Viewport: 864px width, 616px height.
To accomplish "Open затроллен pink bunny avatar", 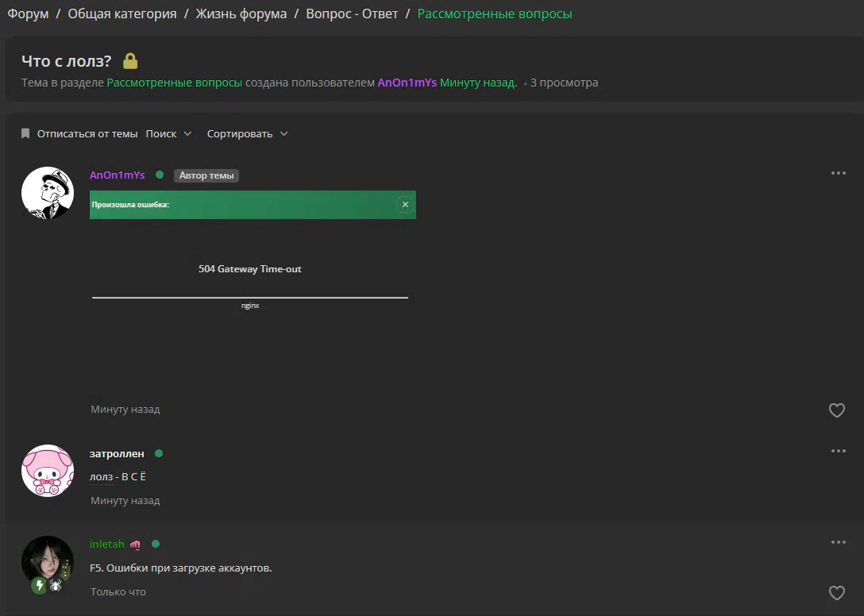I will pyautogui.click(x=48, y=471).
